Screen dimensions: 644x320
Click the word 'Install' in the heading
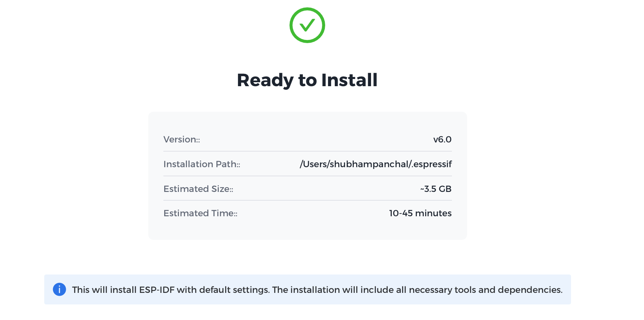349,80
